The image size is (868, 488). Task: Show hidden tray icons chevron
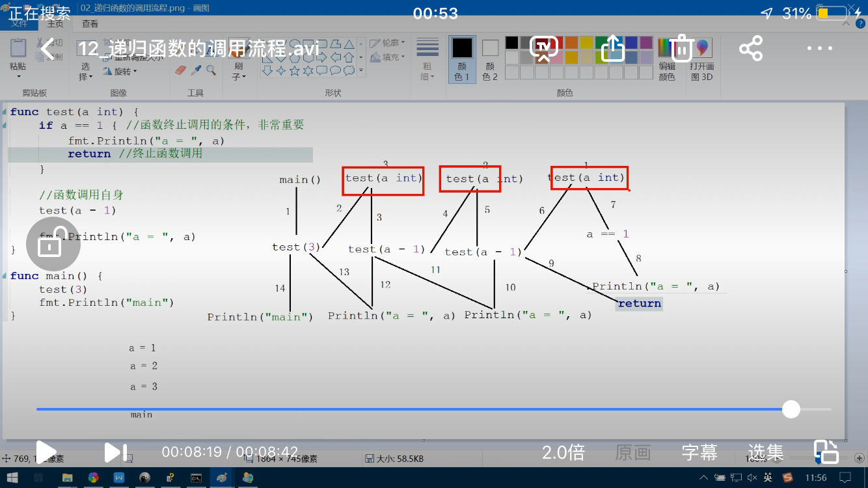[704, 478]
